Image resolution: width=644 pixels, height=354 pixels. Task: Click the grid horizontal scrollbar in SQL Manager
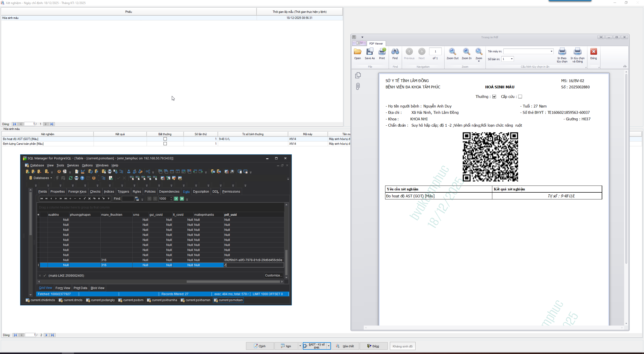[233, 282]
